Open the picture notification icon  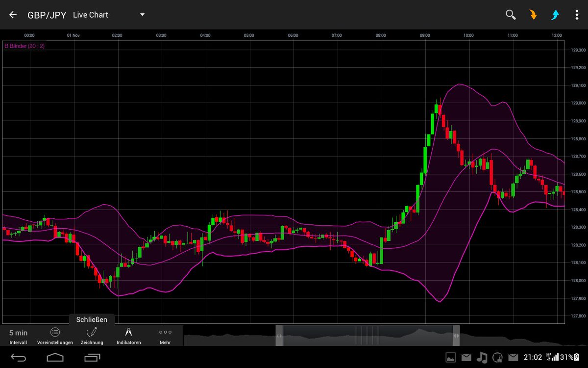point(450,357)
